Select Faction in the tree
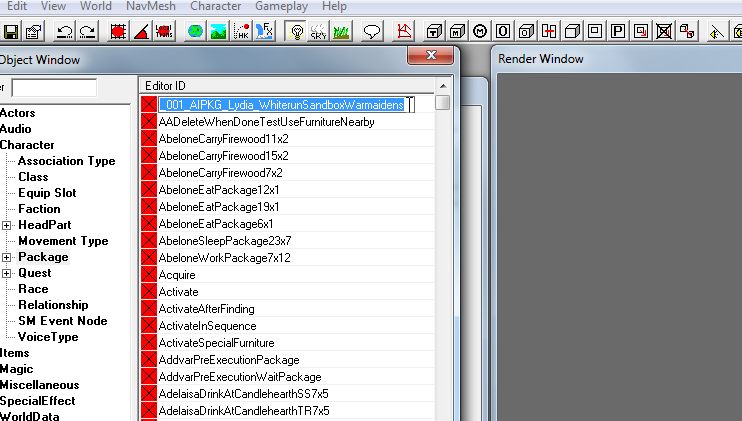The image size is (742, 421). [39, 209]
